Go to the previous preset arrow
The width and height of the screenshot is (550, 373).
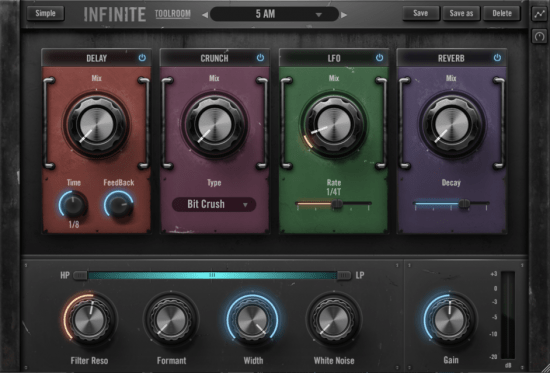(205, 15)
